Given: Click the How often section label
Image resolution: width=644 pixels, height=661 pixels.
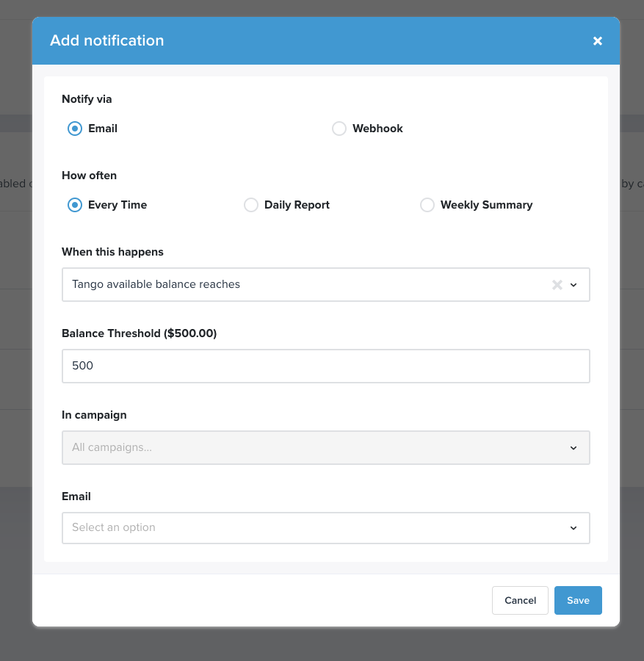Looking at the screenshot, I should pos(89,176).
